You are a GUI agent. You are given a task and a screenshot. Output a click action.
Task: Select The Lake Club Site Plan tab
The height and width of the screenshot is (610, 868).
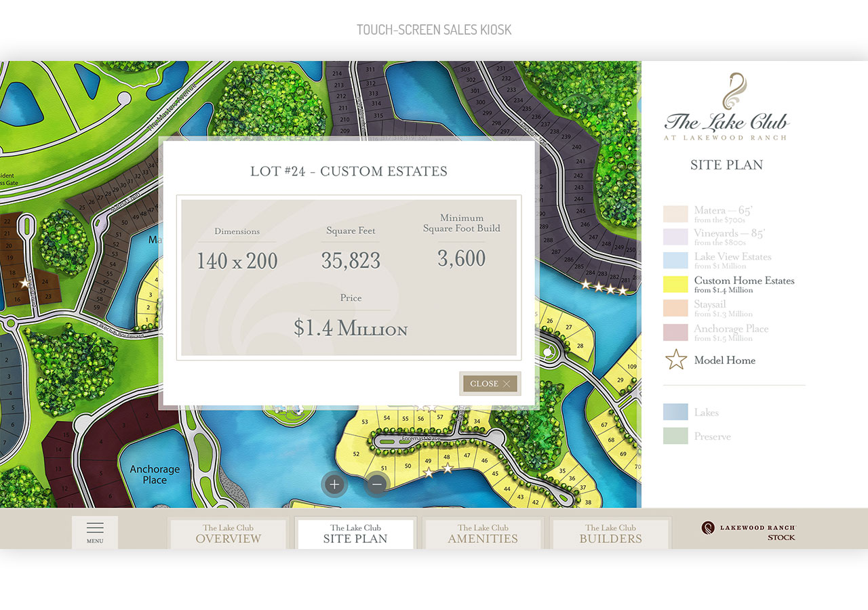(355, 533)
